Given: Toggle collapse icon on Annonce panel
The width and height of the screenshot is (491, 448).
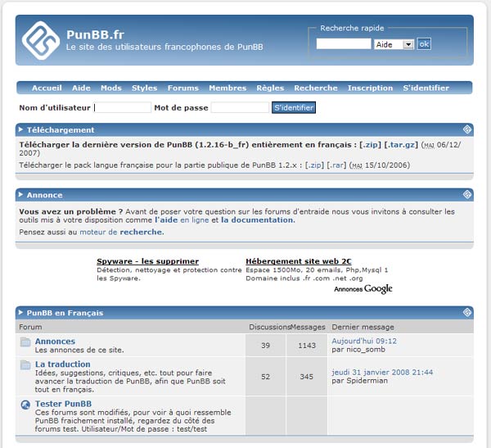Looking at the screenshot, I should [467, 194].
